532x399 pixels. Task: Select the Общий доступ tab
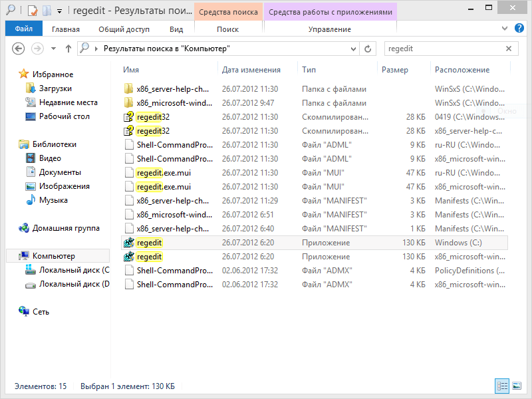point(124,29)
